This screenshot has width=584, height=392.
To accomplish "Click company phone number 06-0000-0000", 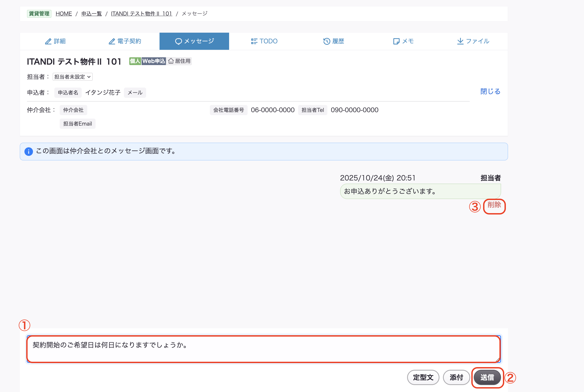I will point(273,110).
